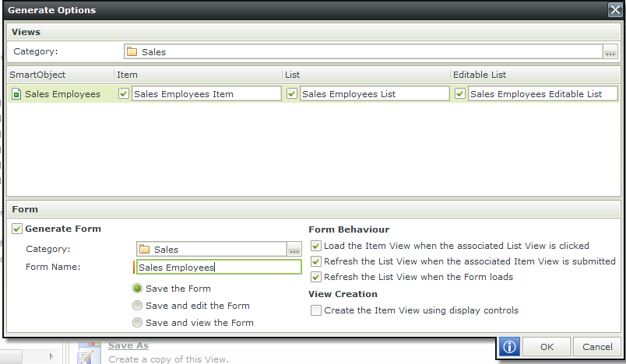This screenshot has width=626, height=364.
Task: Click the Save As document icon
Action: coord(89,353)
